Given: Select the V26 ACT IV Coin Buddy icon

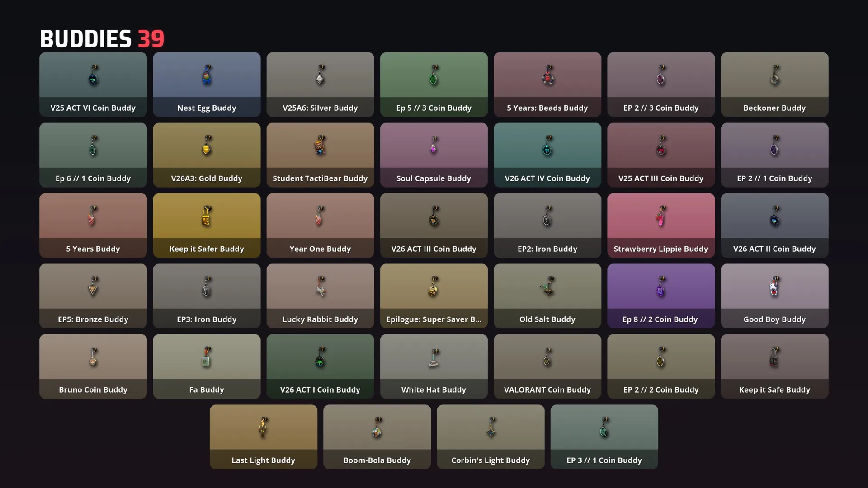Looking at the screenshot, I should (547, 145).
